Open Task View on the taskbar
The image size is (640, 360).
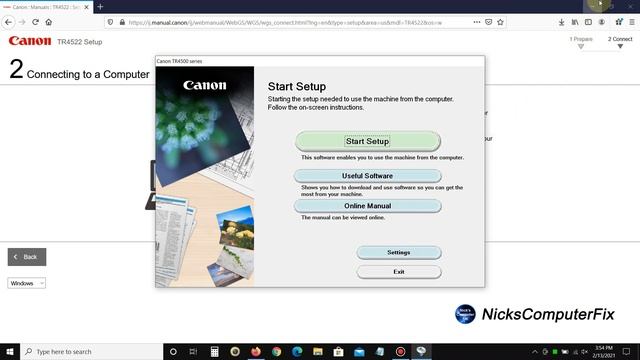[x=193, y=351]
